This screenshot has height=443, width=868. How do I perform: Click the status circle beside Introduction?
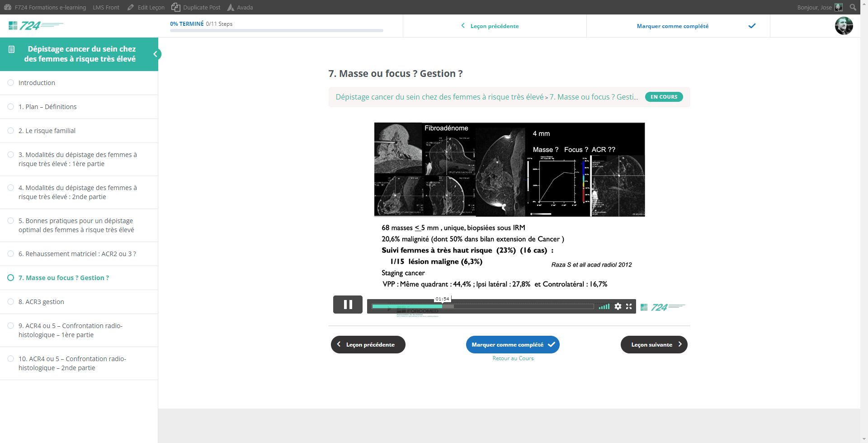pyautogui.click(x=10, y=82)
